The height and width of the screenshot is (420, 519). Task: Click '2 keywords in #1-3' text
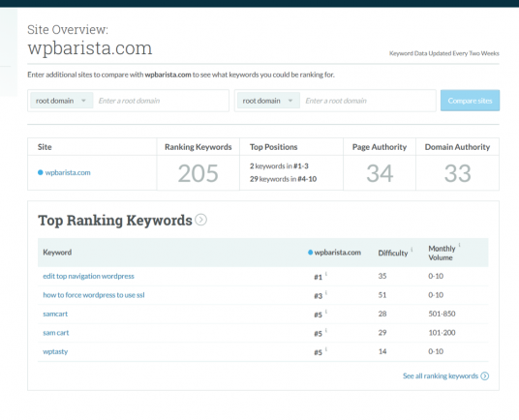pyautogui.click(x=279, y=166)
